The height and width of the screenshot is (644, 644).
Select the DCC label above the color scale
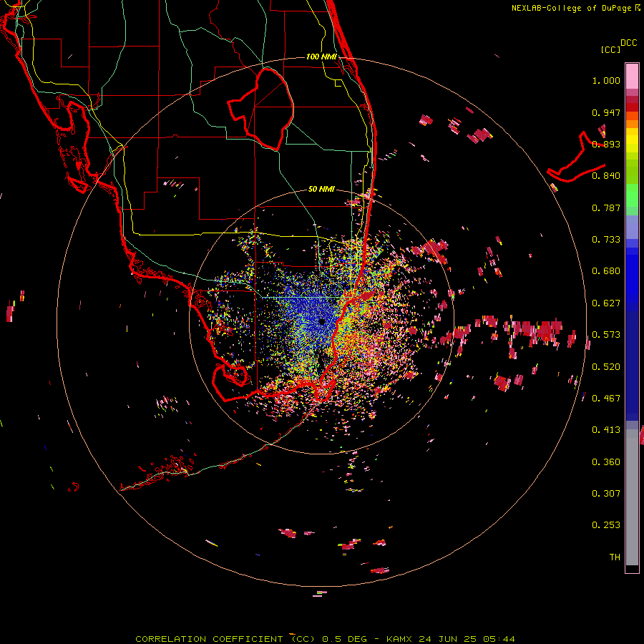pyautogui.click(x=628, y=43)
